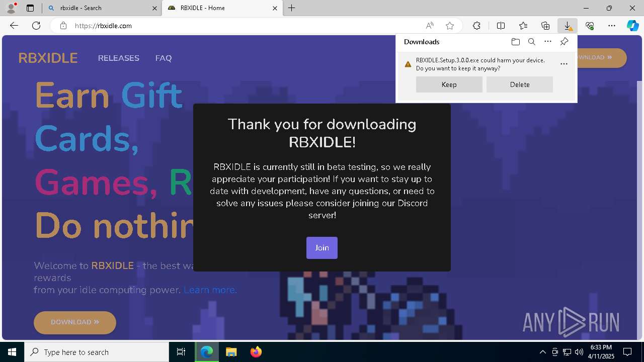Open more options in Downloads panel
Viewport: 644px width, 362px height.
[548, 42]
